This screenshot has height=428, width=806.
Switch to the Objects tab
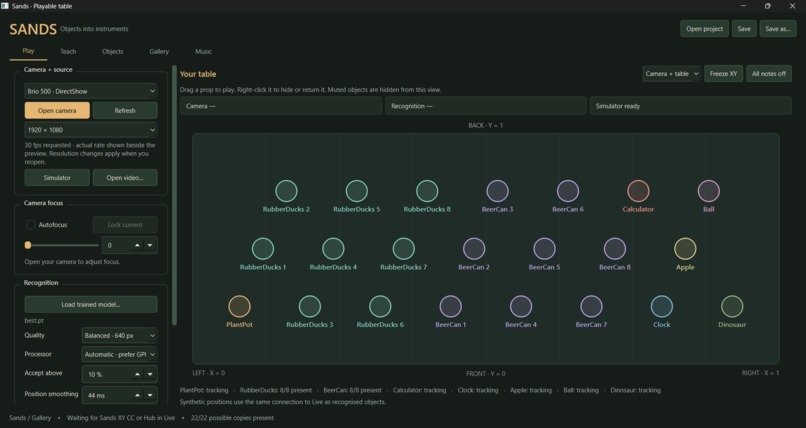click(113, 51)
